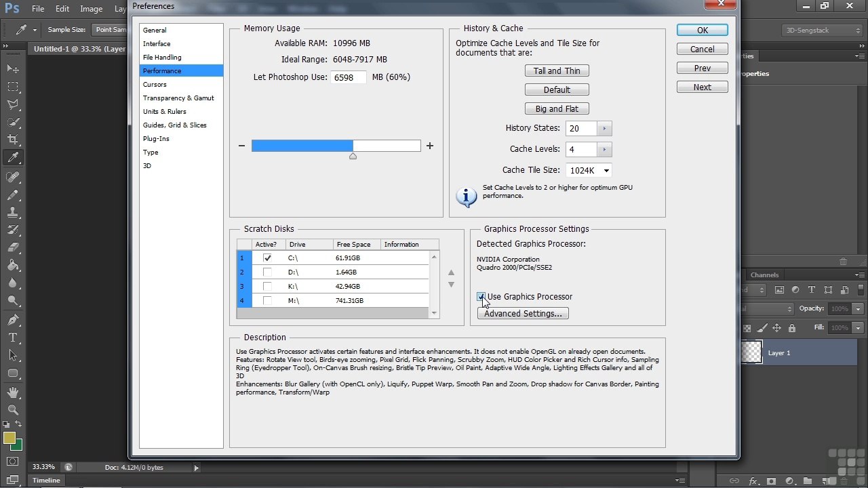This screenshot has width=868, height=488.
Task: Click the foreground color swatch
Action: point(9,438)
